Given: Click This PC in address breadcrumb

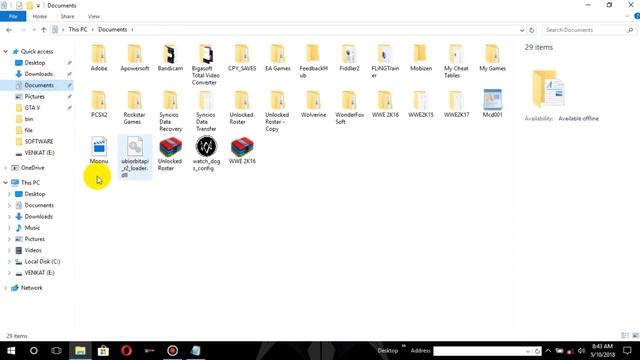Looking at the screenshot, I should 78,29.
